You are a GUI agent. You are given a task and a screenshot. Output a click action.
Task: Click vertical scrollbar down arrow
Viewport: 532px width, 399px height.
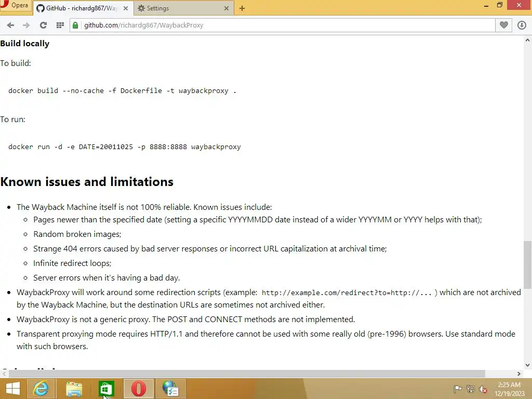point(527,365)
